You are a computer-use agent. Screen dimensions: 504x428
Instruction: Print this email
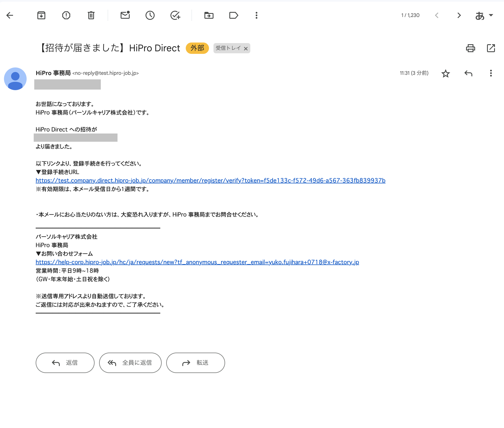pos(471,48)
